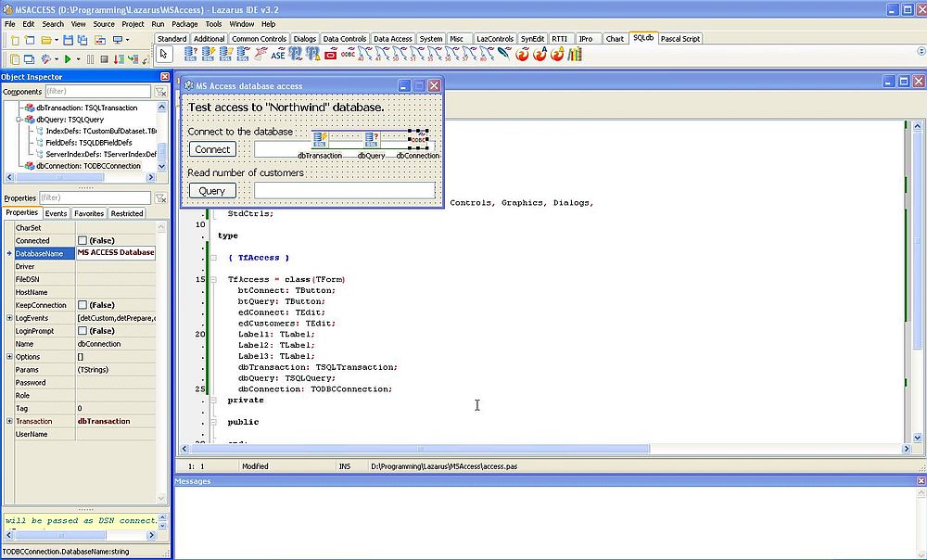Open the Run menu

coord(158,24)
